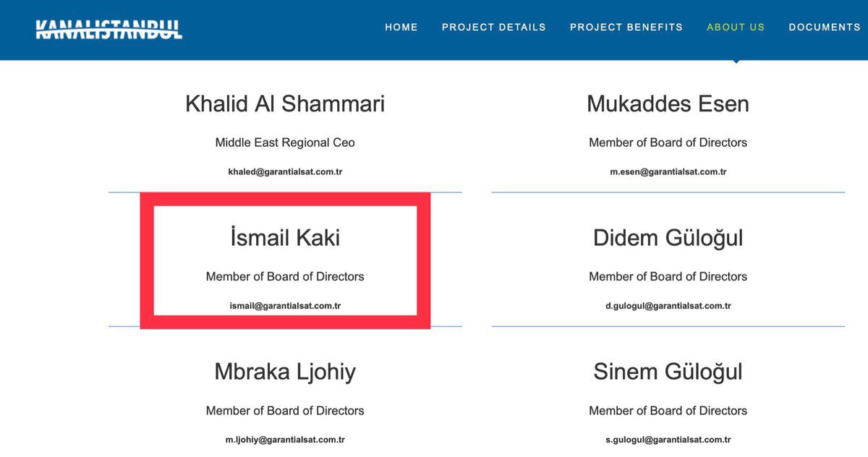The height and width of the screenshot is (457, 868).
Task: Click email khaled@garantialsat.com.tr
Action: coord(285,172)
